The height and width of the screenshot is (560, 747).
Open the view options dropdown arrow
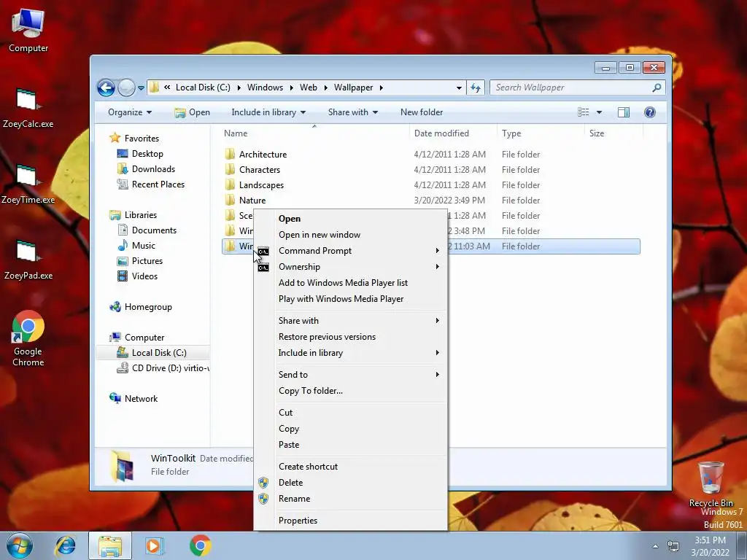click(600, 112)
